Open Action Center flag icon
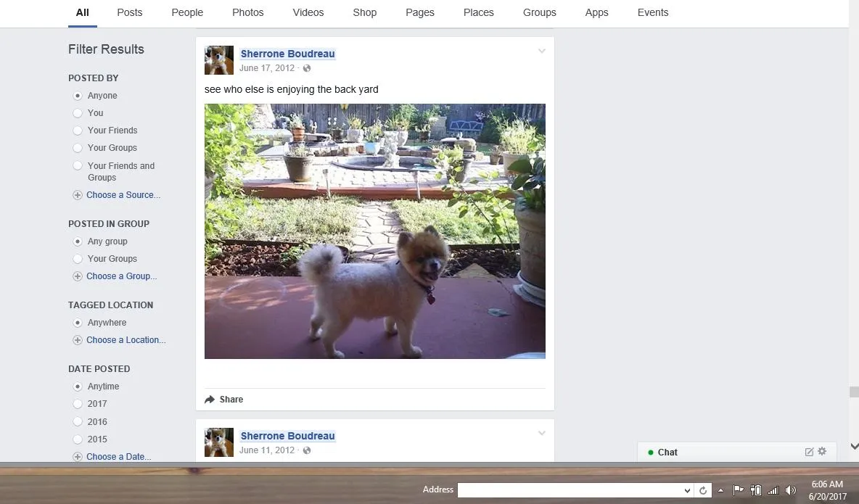 [738, 489]
